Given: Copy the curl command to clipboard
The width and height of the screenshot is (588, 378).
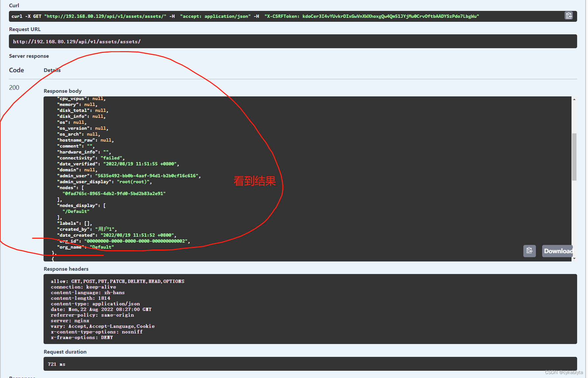Looking at the screenshot, I should (x=569, y=16).
